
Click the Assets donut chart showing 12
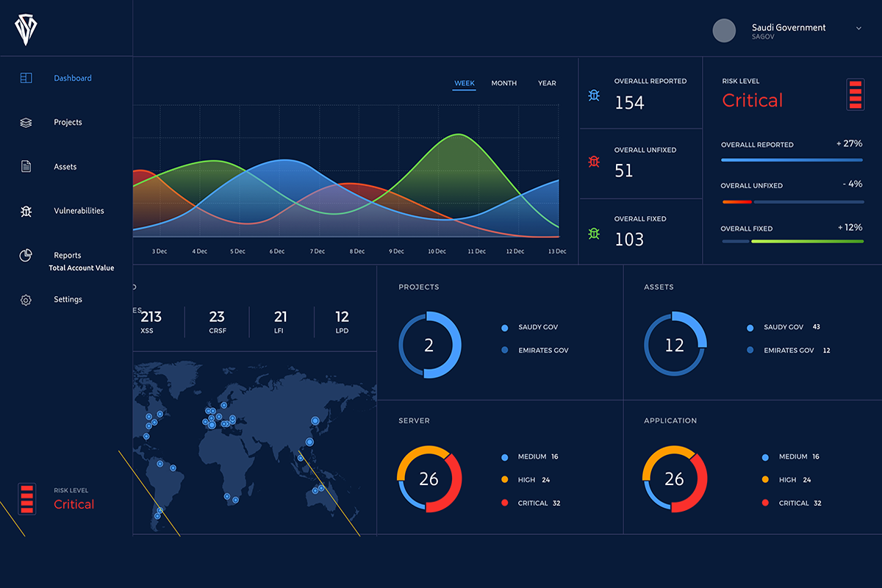point(675,345)
